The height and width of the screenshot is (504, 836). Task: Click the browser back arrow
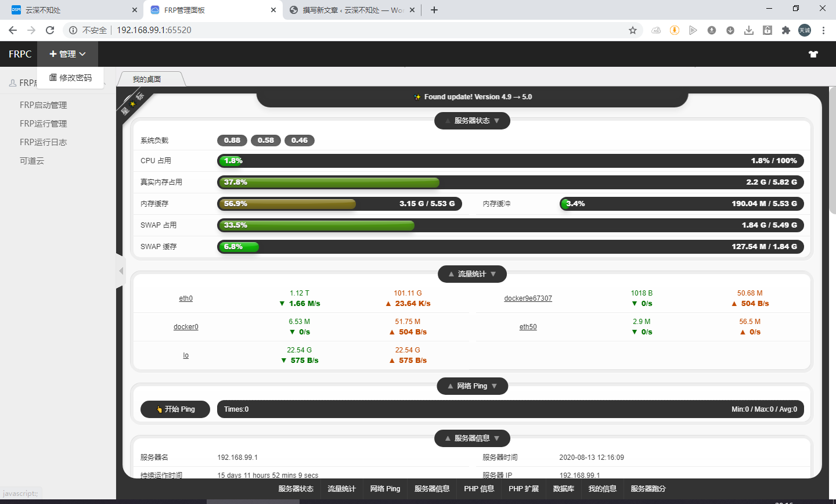click(x=13, y=30)
